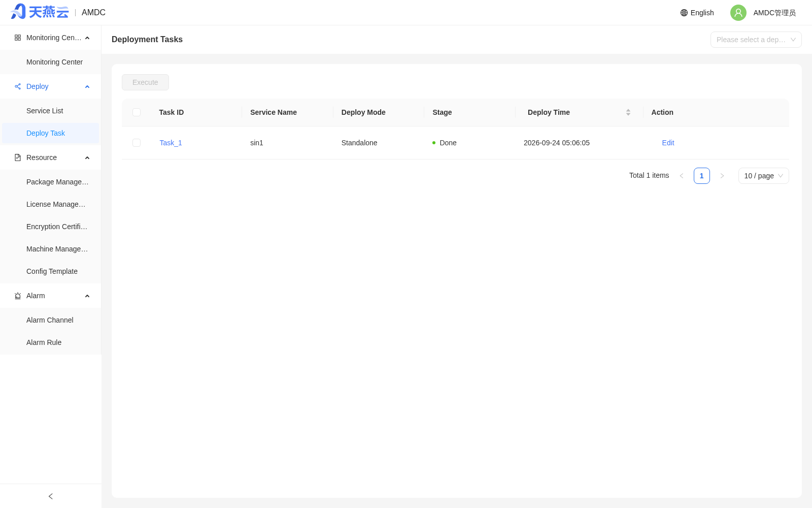This screenshot has height=508, width=812.
Task: Sort by Deploy Time arrows
Action: [628, 112]
